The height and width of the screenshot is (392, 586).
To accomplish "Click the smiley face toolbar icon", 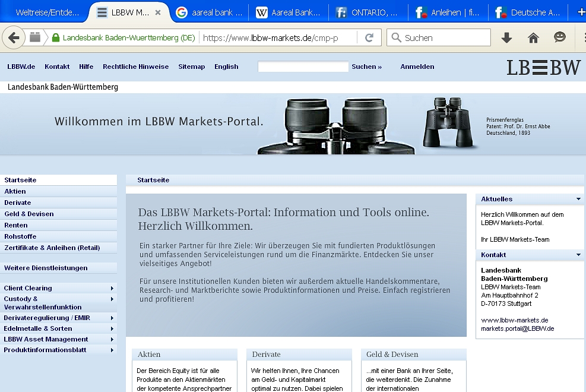I will pyautogui.click(x=559, y=37).
